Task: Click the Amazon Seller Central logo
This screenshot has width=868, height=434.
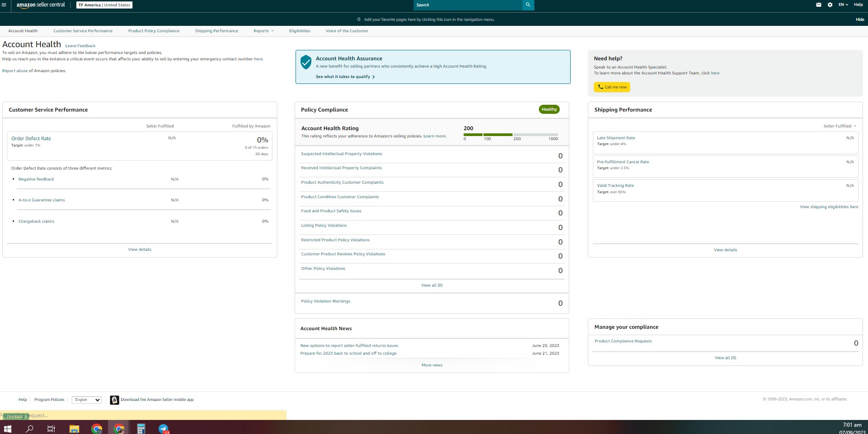Action: click(x=41, y=5)
